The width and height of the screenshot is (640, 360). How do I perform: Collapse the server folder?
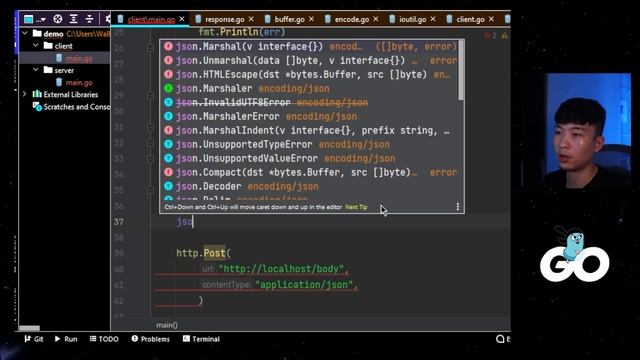click(36, 70)
